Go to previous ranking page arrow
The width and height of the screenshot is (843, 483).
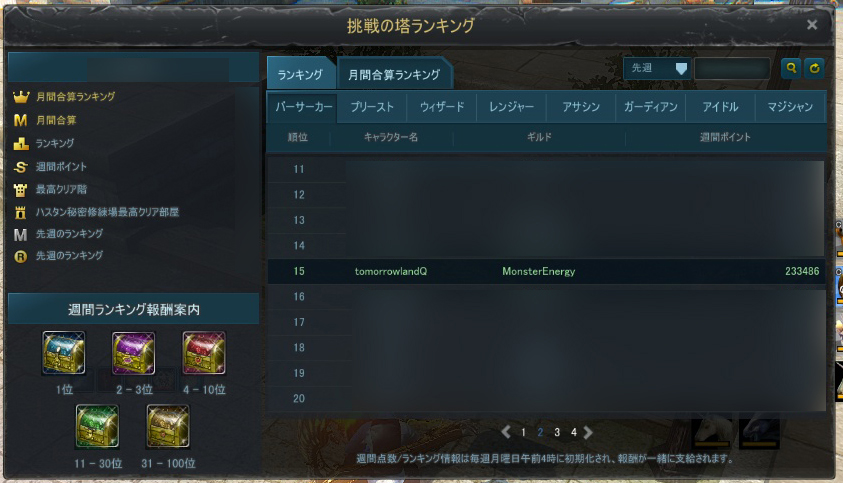[x=505, y=432]
